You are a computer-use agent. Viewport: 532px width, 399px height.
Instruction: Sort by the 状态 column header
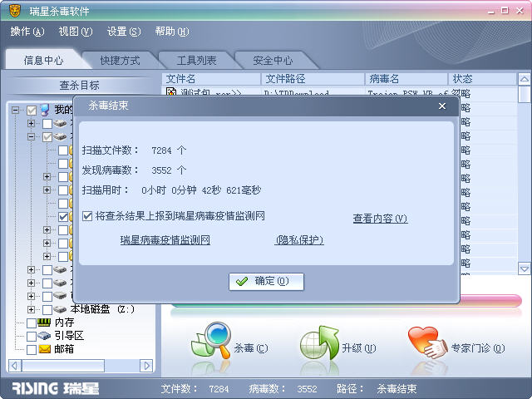(x=482, y=79)
